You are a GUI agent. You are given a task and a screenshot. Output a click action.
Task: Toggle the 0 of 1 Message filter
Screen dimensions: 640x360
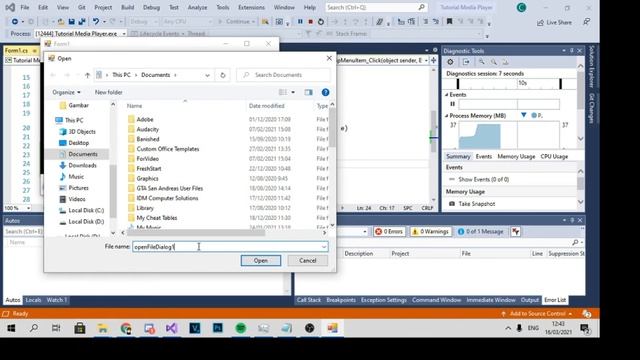point(481,231)
